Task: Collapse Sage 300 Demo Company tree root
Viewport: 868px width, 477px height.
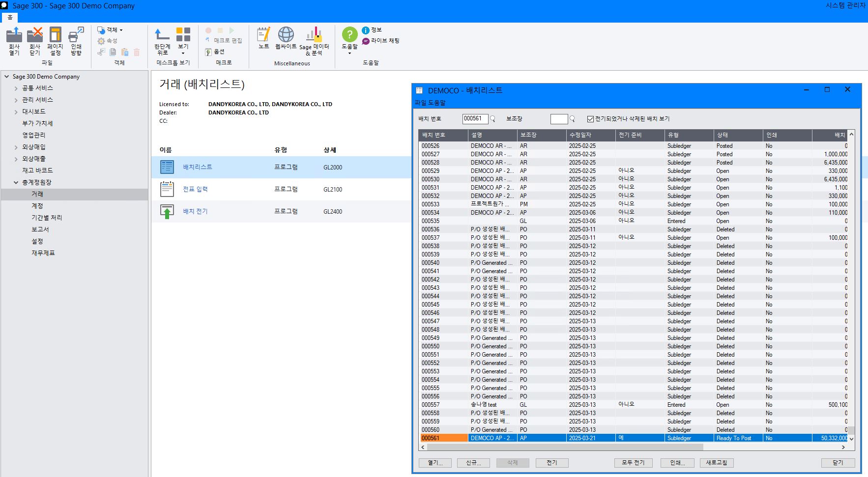Action: tap(7, 77)
